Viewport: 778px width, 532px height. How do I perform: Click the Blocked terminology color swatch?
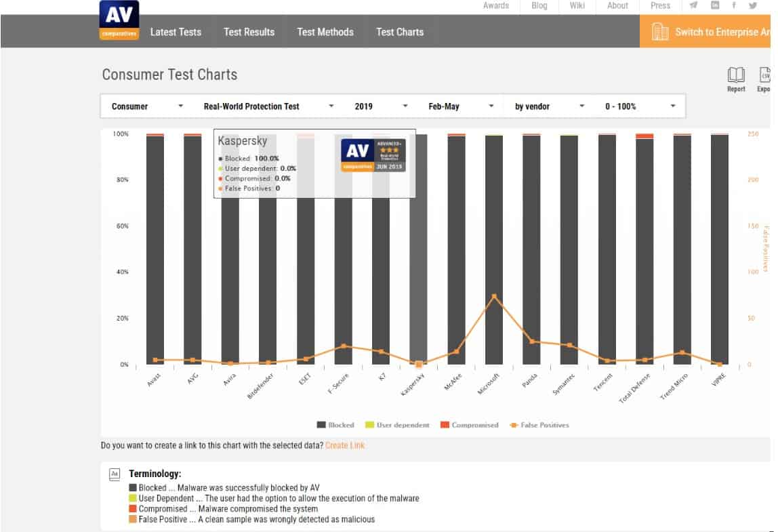click(x=132, y=488)
